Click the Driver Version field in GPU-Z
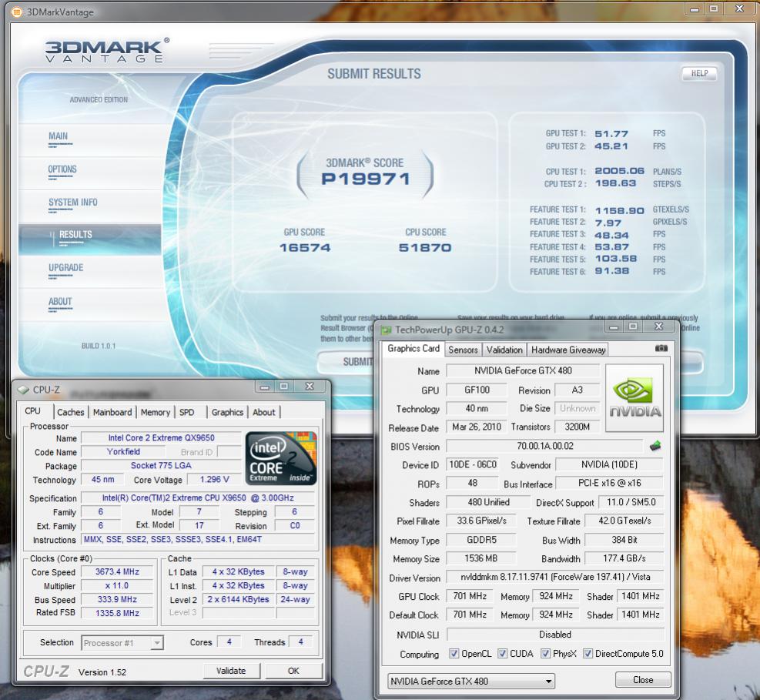This screenshot has height=700, width=760. click(x=555, y=577)
